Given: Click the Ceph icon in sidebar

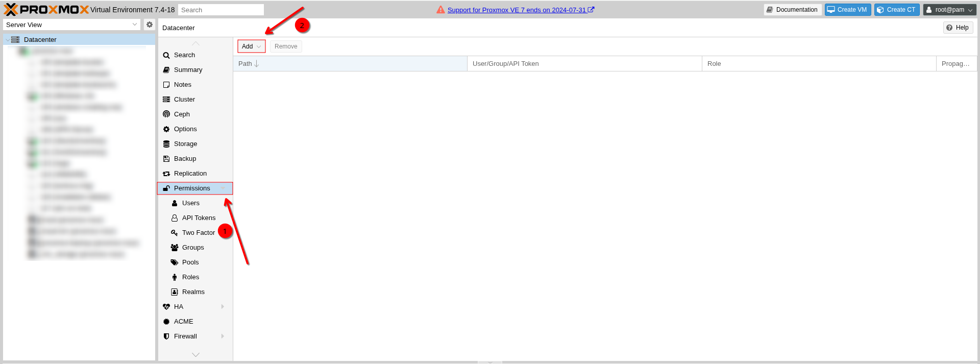Looking at the screenshot, I should point(166,114).
